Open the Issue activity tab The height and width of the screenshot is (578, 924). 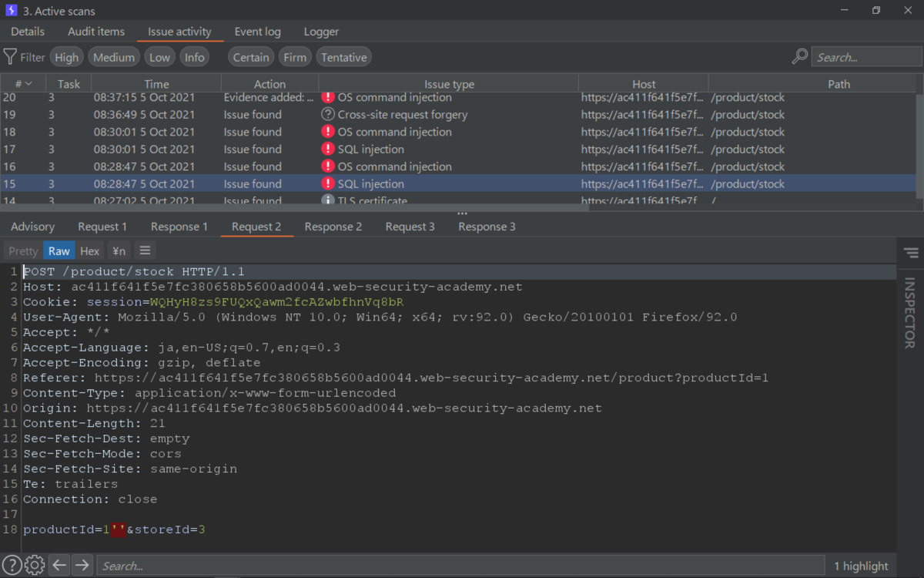(179, 32)
